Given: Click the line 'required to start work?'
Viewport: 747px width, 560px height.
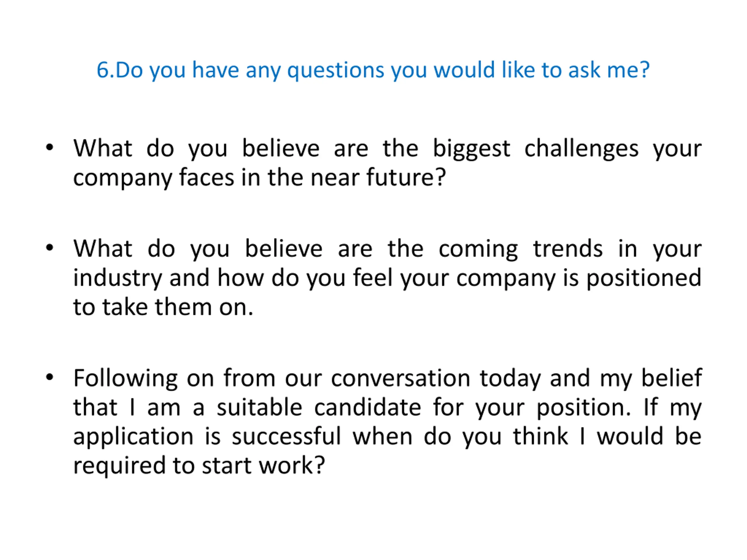Looking at the screenshot, I should pos(199,465).
